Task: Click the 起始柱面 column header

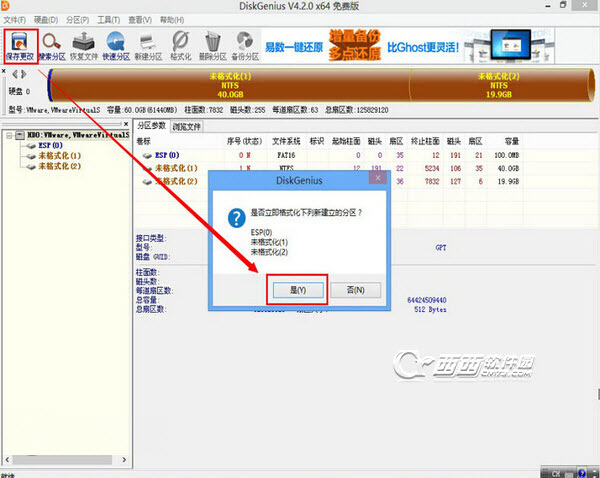Action: pos(346,142)
